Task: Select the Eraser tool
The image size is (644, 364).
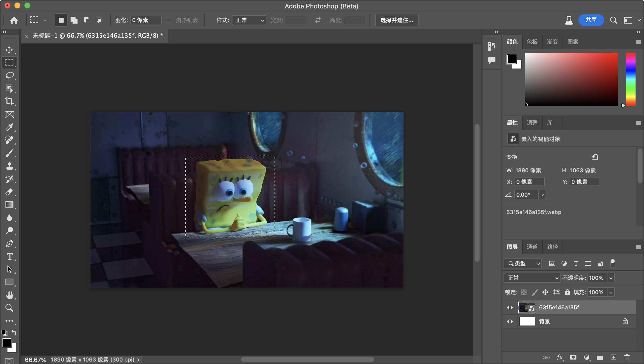Action: [x=9, y=192]
